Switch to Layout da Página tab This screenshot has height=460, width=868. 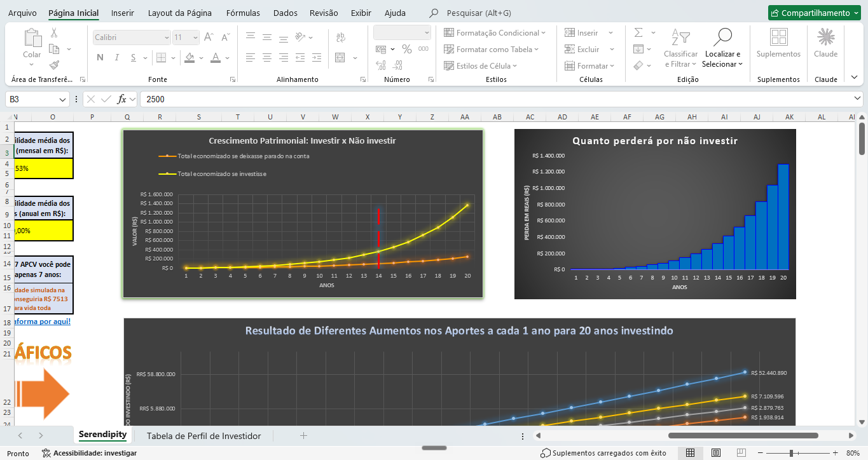click(x=180, y=13)
